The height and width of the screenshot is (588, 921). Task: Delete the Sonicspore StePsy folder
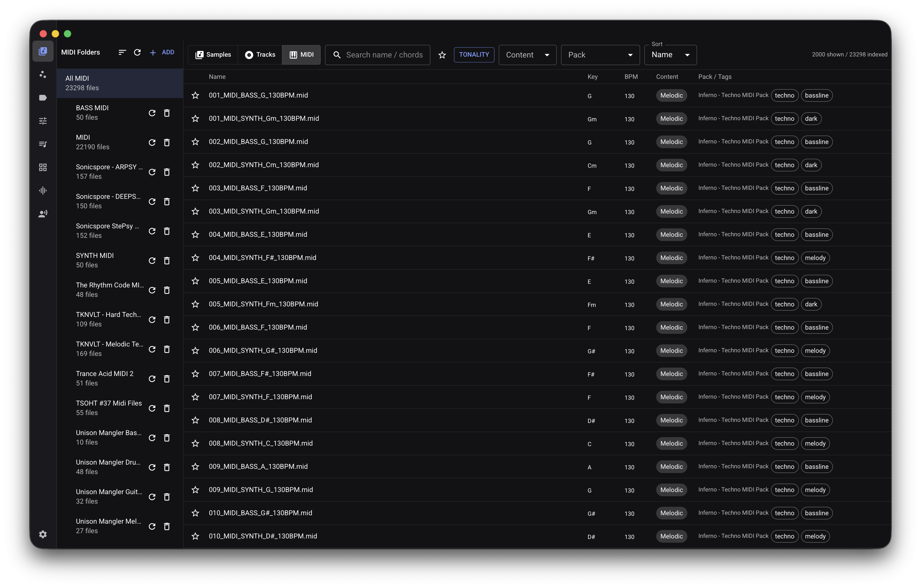[167, 231]
